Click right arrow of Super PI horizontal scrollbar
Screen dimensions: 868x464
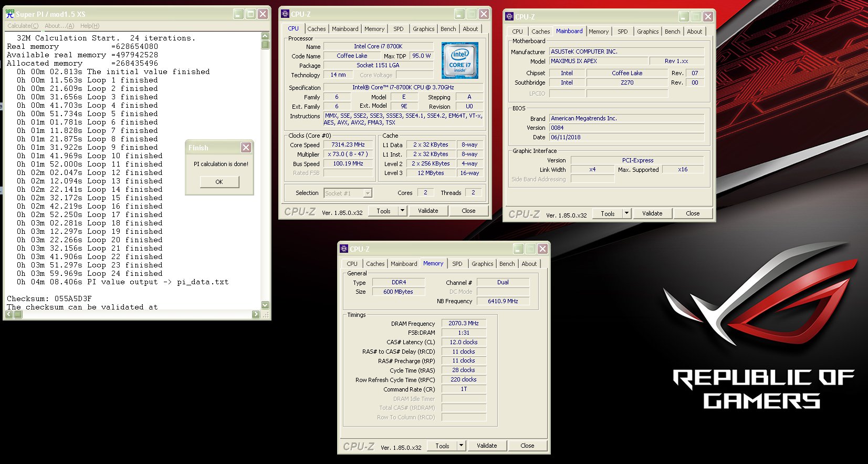pyautogui.click(x=256, y=314)
